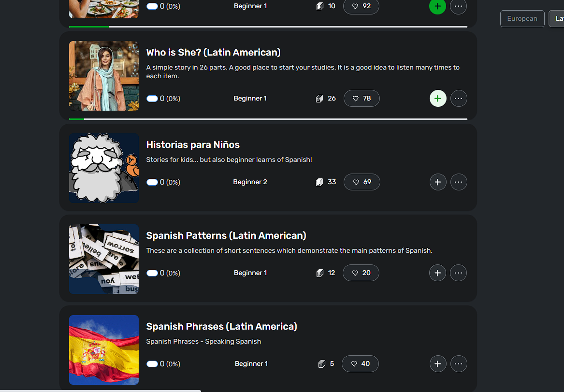The width and height of the screenshot is (564, 392).
Task: Like Historias para Niños with the 69 heart
Action: click(x=362, y=182)
